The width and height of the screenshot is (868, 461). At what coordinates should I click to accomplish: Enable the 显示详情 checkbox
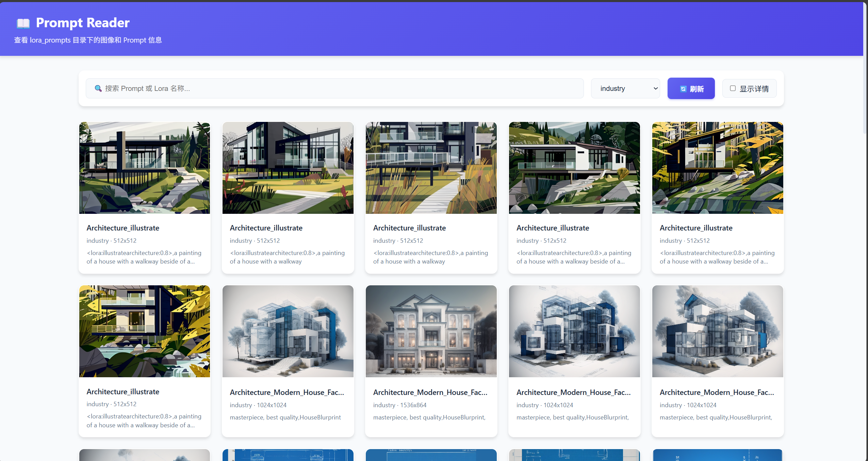coord(733,89)
